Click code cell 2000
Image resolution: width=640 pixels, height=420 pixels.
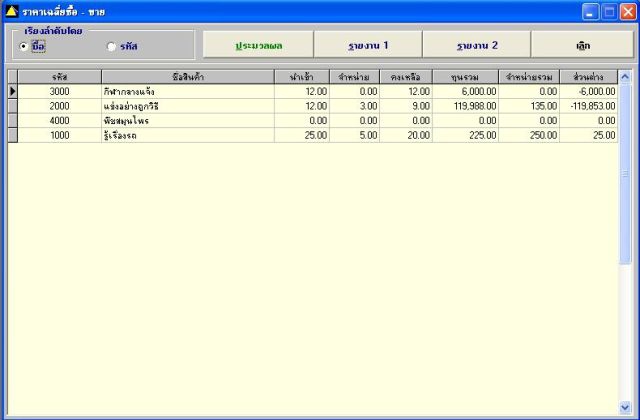(60, 106)
